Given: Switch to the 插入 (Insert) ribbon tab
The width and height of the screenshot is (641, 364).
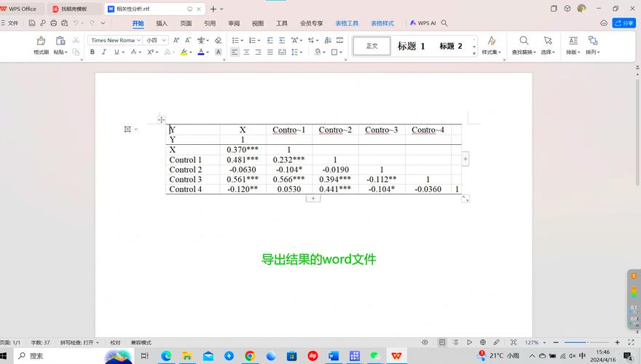Looking at the screenshot, I should pyautogui.click(x=162, y=23).
